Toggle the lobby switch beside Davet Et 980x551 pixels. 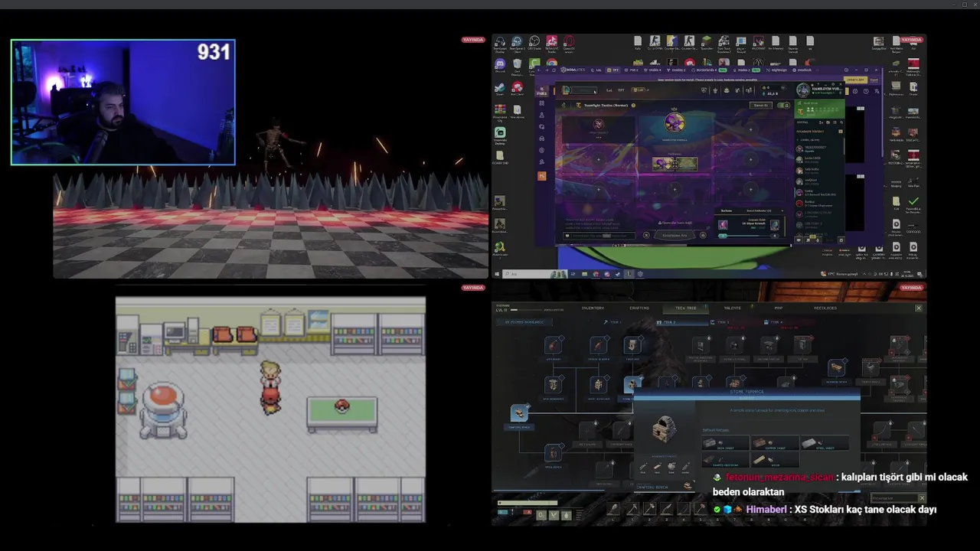coord(783,106)
